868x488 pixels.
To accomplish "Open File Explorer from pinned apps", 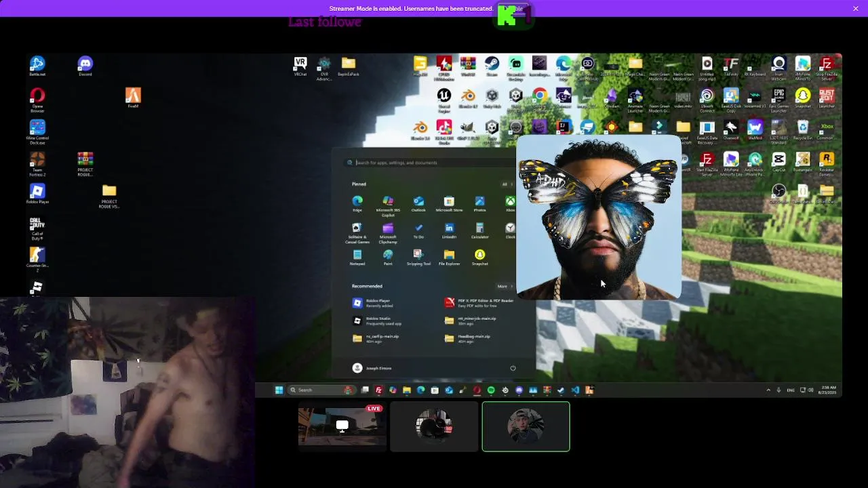I will 449,258.
